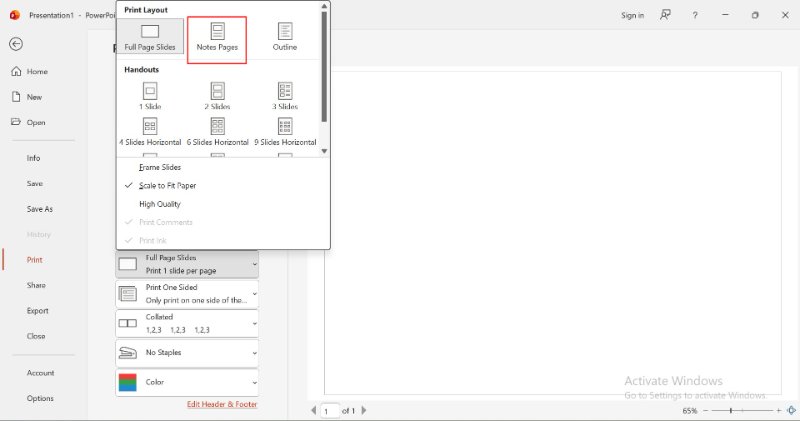Pick the 3 Slides handout
The image size is (800, 421).
pos(285,96)
